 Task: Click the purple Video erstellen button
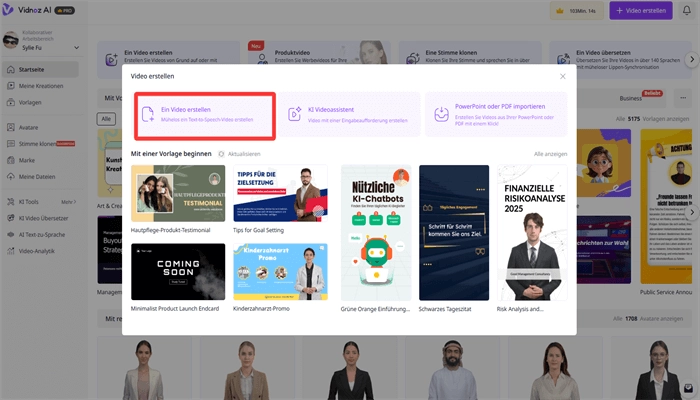point(641,11)
